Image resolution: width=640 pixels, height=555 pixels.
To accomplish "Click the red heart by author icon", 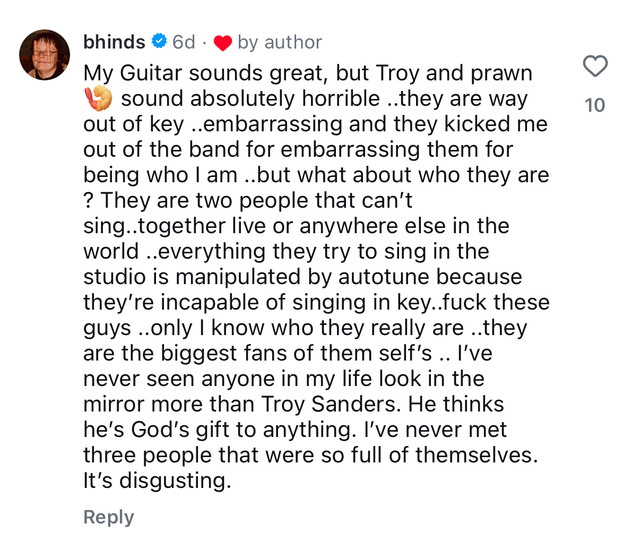I will click(222, 43).
